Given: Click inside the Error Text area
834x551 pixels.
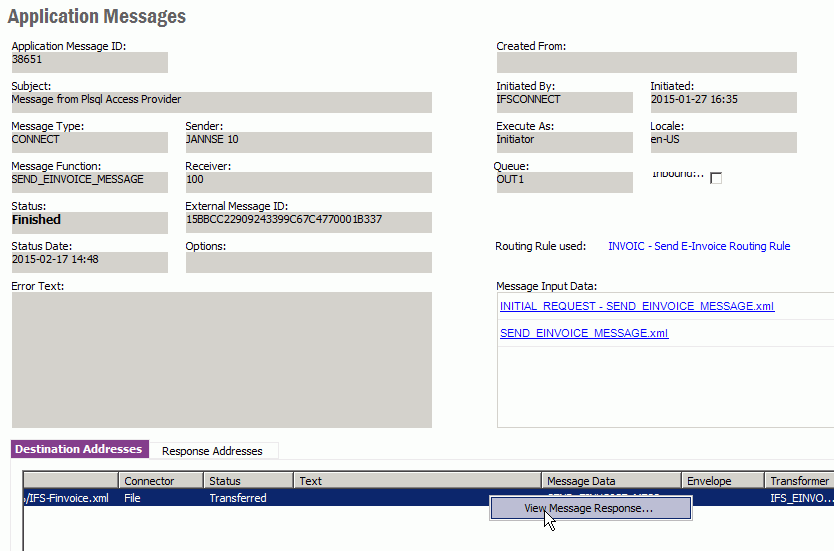Looking at the screenshot, I should (221, 360).
